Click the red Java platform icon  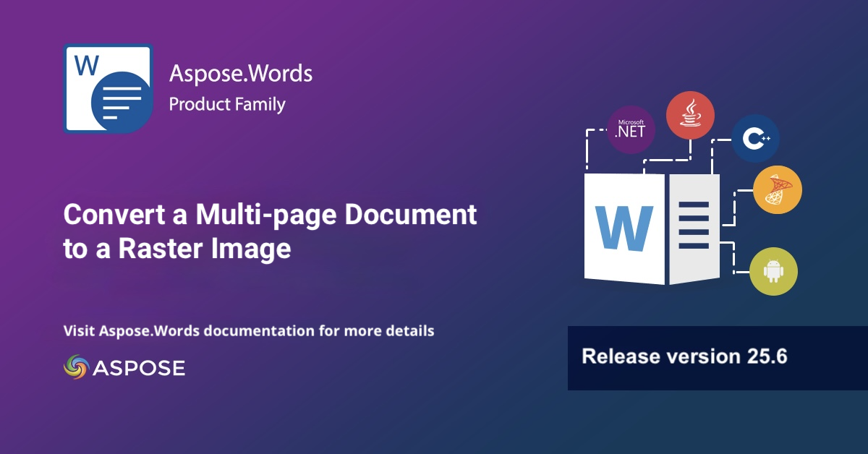point(690,115)
